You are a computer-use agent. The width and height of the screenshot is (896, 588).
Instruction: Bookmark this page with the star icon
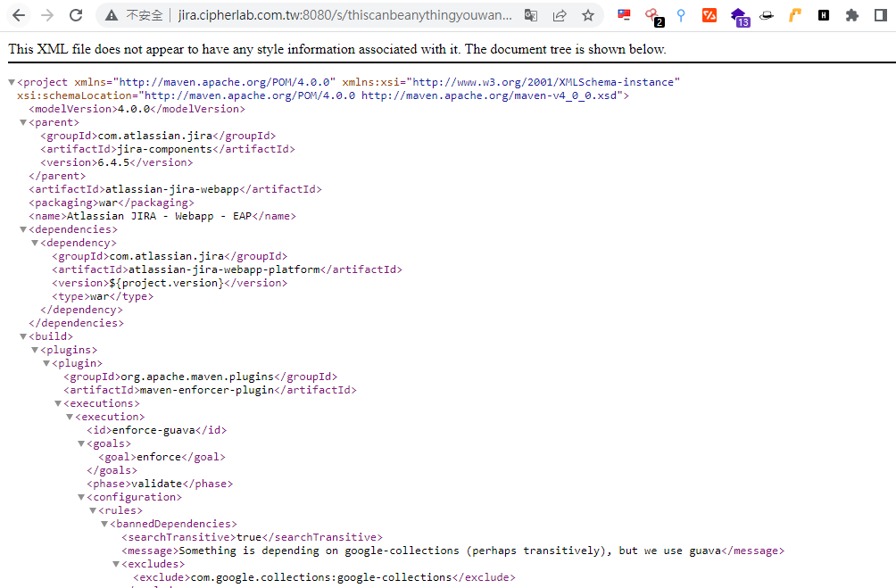click(588, 15)
